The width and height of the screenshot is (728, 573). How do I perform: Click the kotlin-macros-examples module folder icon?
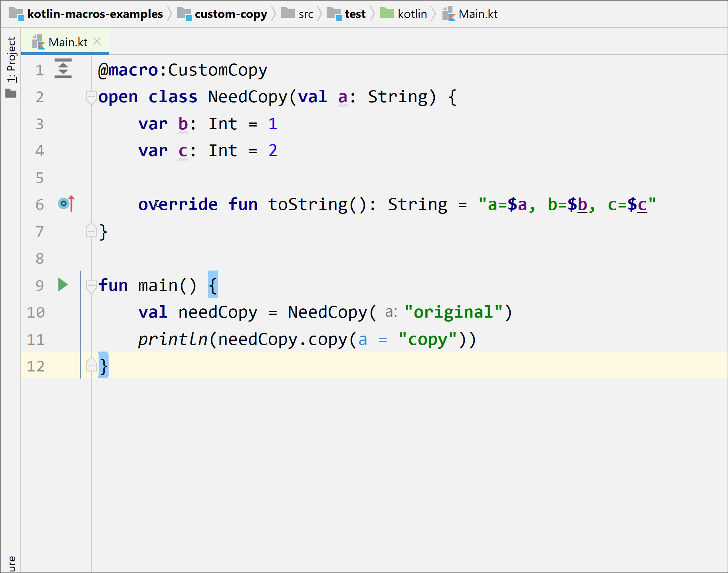17,14
